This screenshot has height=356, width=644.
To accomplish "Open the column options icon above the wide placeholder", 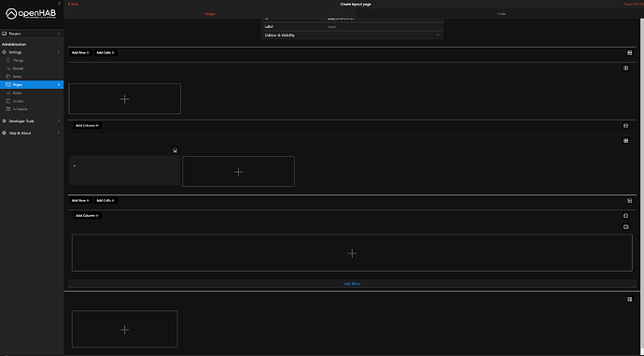I will pos(626,227).
